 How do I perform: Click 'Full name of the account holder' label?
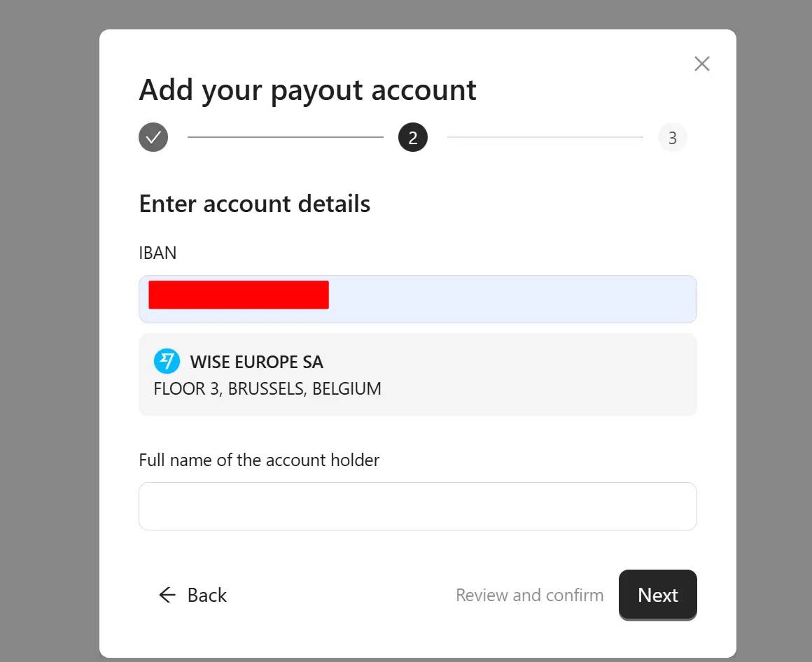259,460
